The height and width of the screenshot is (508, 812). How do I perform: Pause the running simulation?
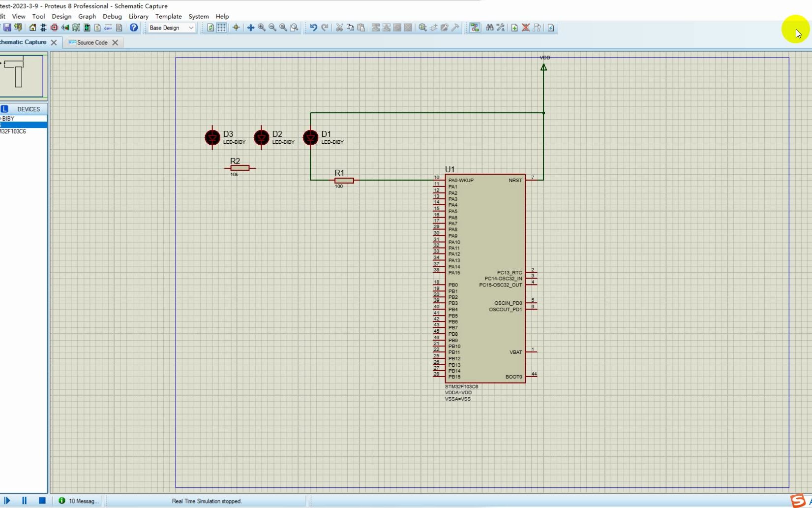[x=24, y=501]
